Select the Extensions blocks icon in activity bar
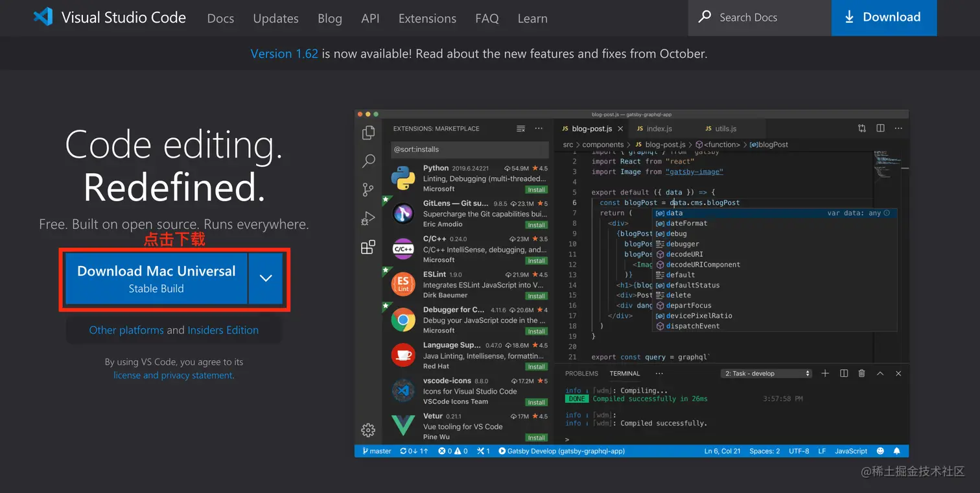 tap(368, 247)
